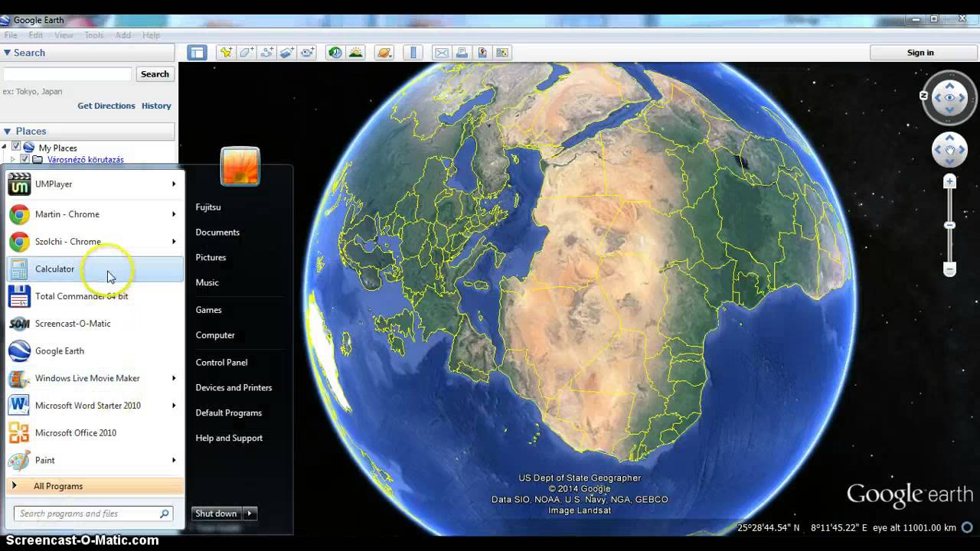This screenshot has width=980, height=551.
Task: Add a placemark with the pushpin tool
Action: pos(226,53)
